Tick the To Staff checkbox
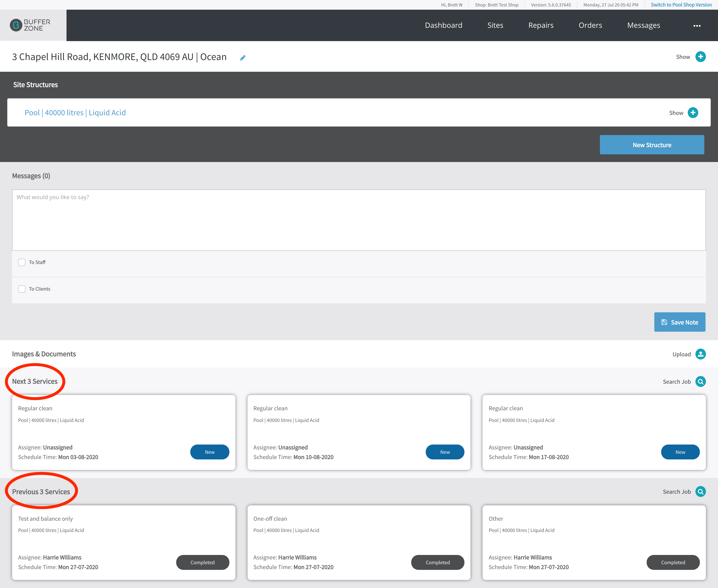The width and height of the screenshot is (718, 588). pyautogui.click(x=22, y=262)
